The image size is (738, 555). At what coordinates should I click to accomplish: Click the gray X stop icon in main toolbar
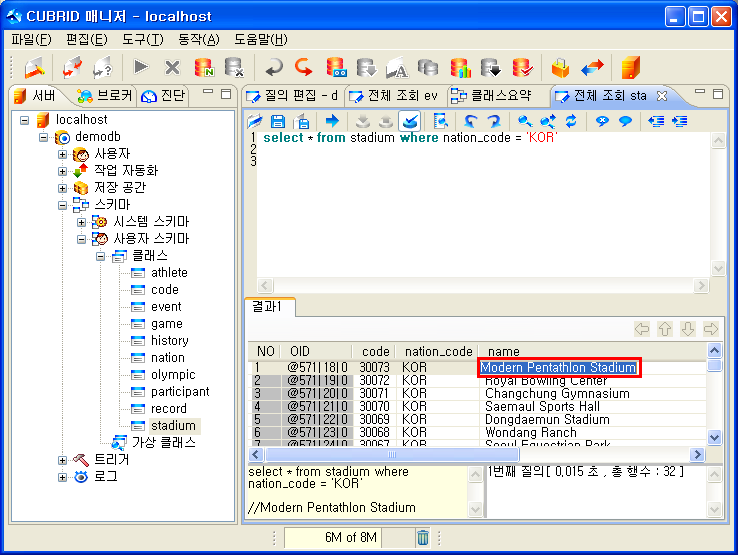click(x=172, y=68)
